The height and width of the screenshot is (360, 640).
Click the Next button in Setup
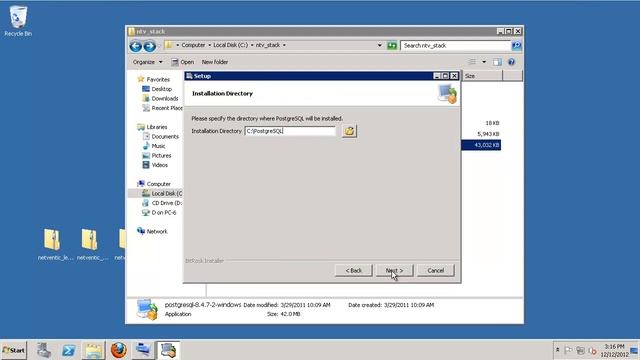point(394,270)
